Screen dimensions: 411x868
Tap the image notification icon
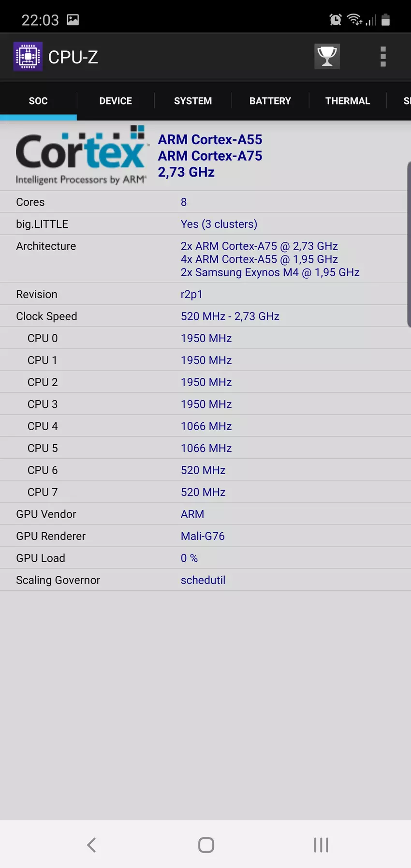73,20
